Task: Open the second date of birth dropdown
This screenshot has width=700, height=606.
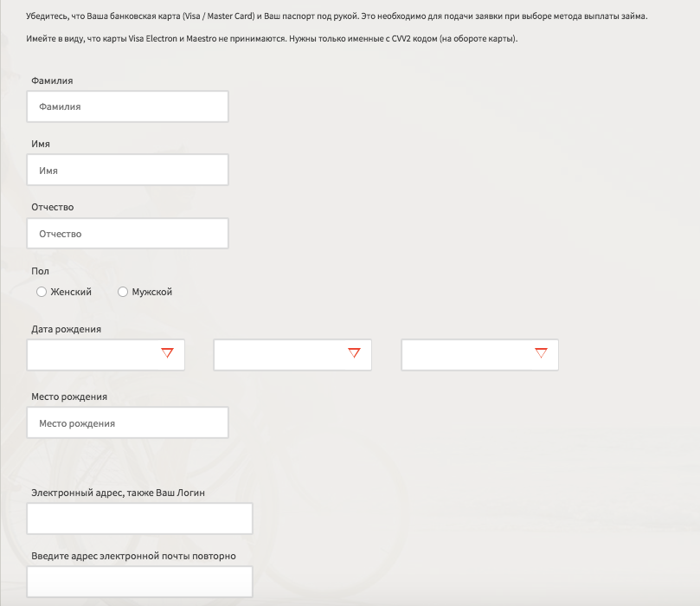Action: click(292, 355)
